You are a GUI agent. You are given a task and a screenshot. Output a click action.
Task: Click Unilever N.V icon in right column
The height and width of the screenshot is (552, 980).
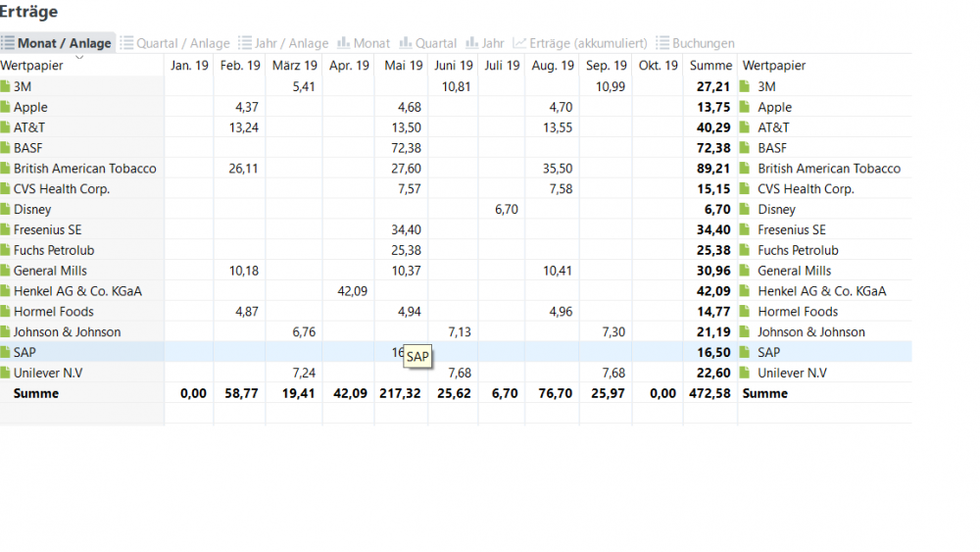745,373
